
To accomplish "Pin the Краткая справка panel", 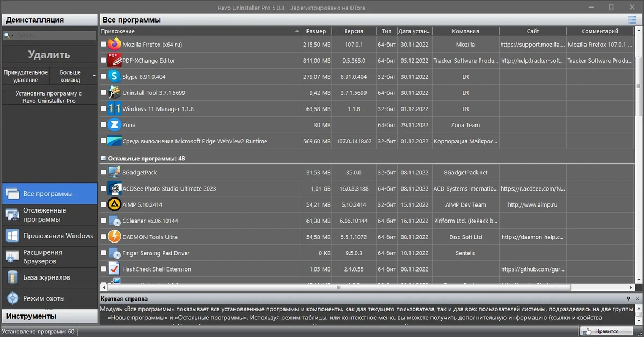I will click(628, 298).
